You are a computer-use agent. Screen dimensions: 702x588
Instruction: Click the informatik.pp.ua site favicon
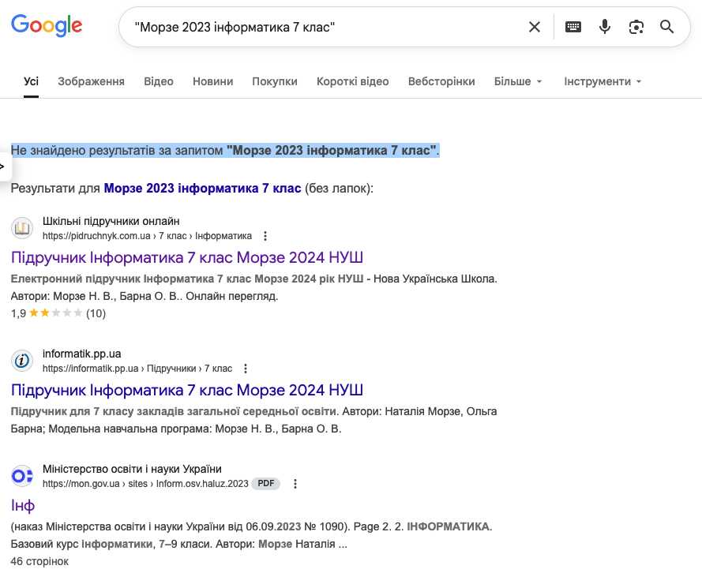point(22,361)
